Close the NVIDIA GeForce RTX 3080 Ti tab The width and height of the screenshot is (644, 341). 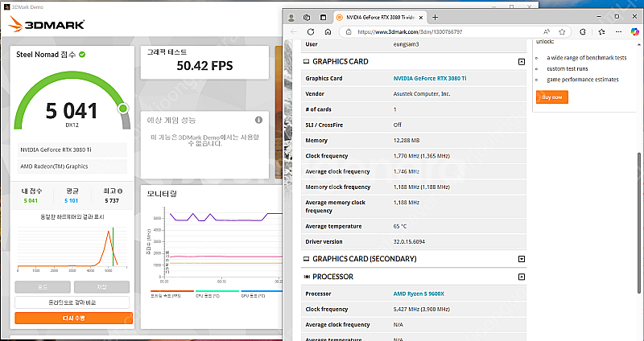tap(421, 18)
